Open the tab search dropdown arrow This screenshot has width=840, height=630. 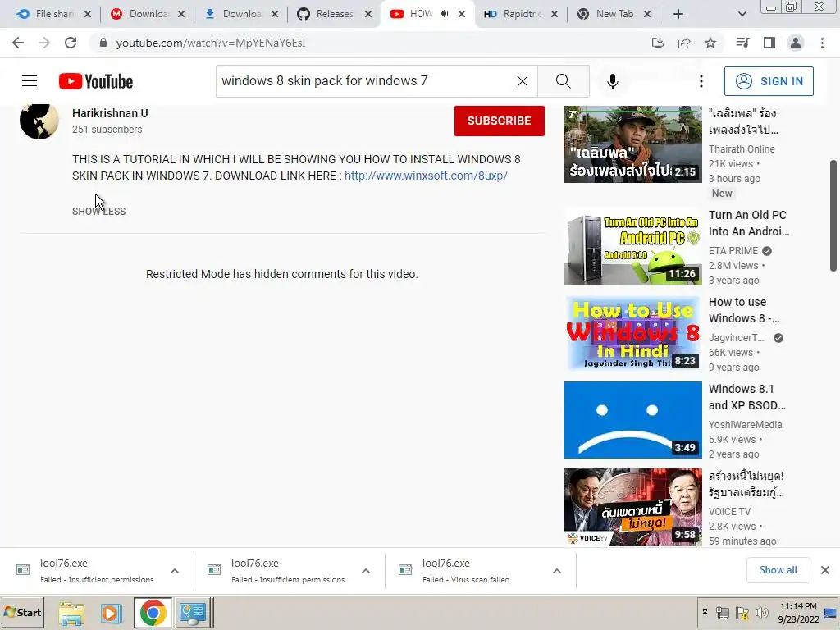pos(742,14)
